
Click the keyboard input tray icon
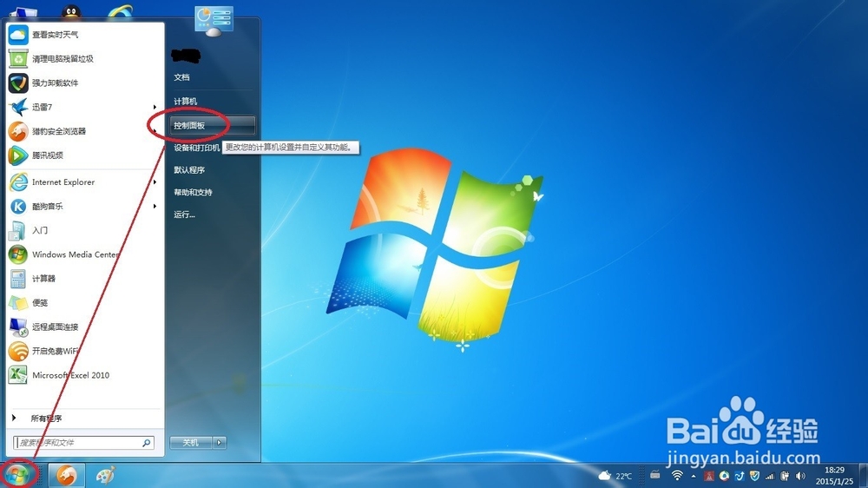pos(654,475)
